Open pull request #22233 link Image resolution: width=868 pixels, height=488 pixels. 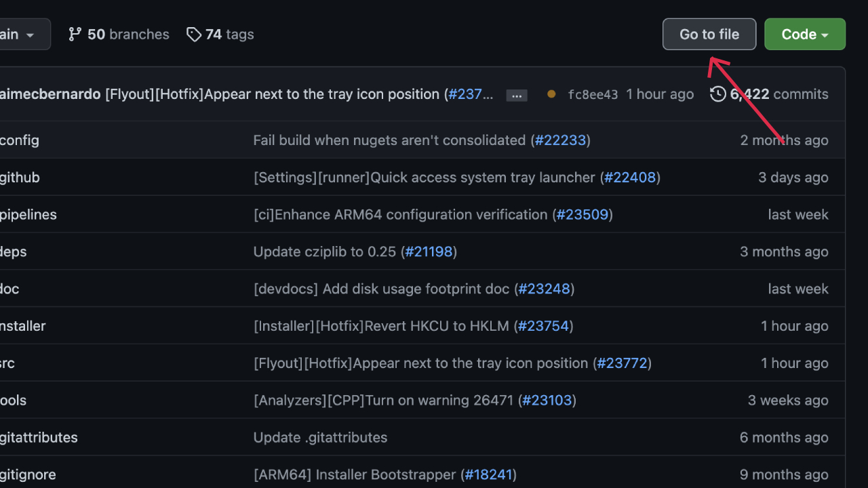[560, 140]
